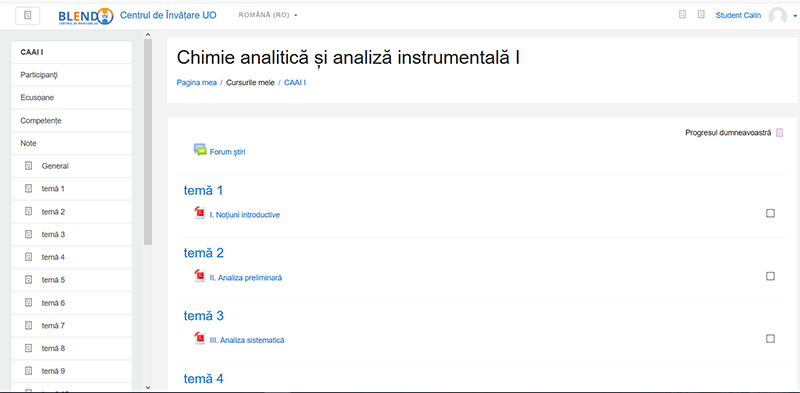The image size is (800, 393).
Task: Open the temă 3 section heading link
Action: [x=204, y=316]
